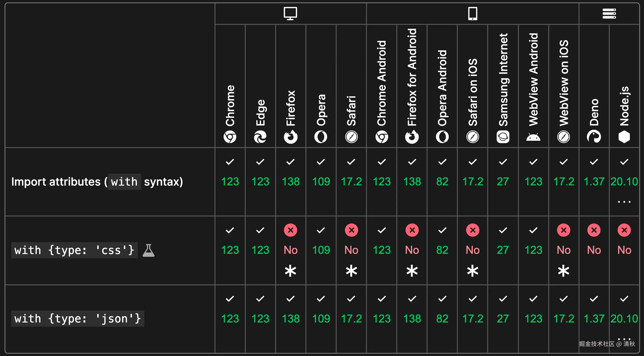Click the WebView Android robot icon
The width and height of the screenshot is (644, 356).
tap(533, 137)
